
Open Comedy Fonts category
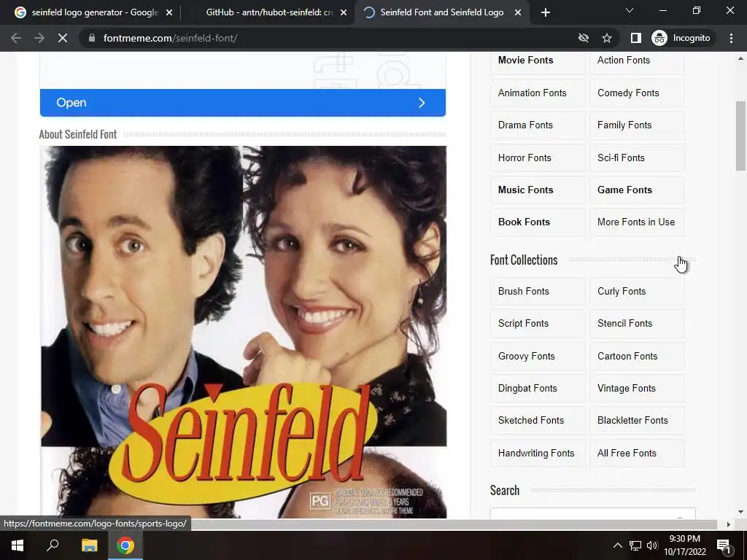pyautogui.click(x=637, y=93)
